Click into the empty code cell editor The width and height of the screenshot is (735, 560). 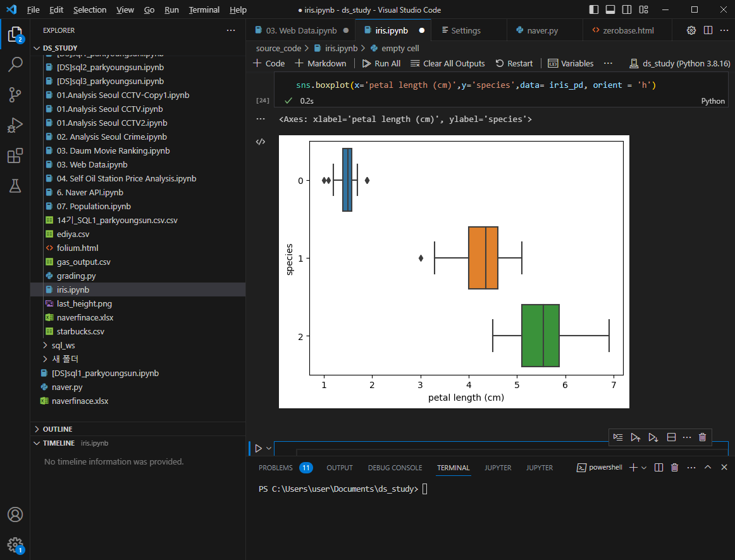(502, 449)
